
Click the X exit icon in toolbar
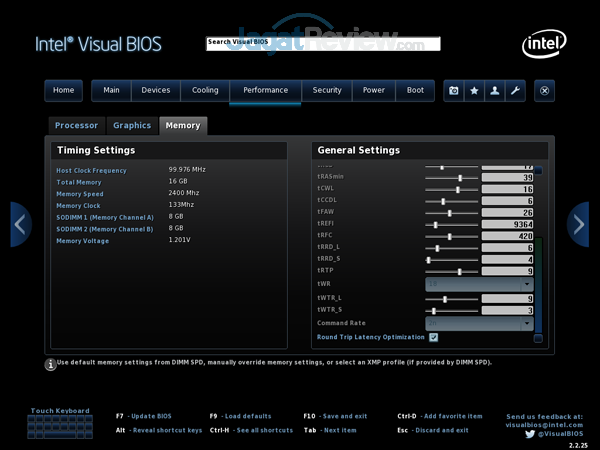click(545, 90)
